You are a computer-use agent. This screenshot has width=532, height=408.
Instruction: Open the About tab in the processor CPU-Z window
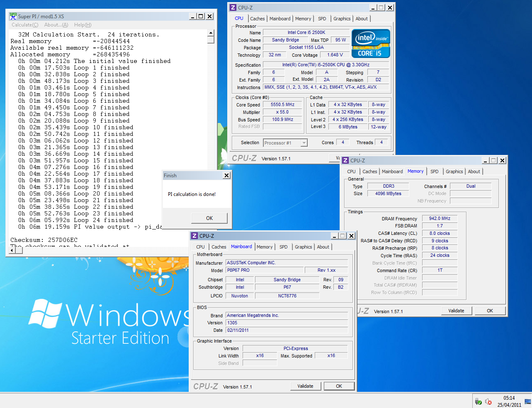click(362, 19)
